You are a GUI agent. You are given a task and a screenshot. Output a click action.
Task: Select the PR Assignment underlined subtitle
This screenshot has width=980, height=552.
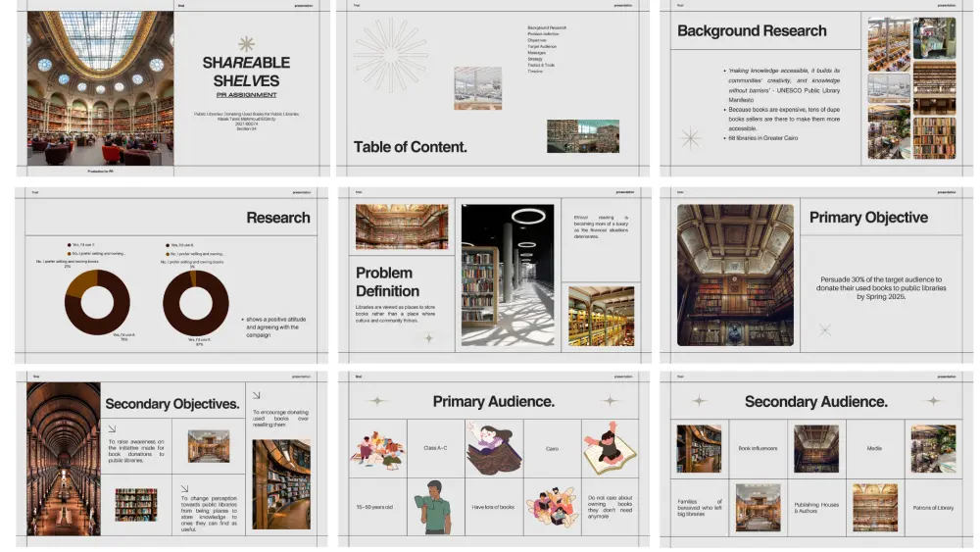point(246,95)
